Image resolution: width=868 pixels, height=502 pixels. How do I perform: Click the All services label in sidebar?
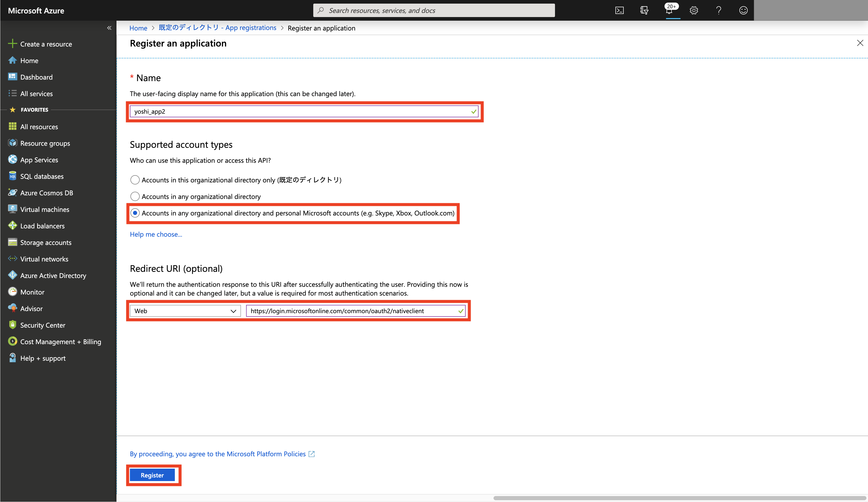click(36, 94)
